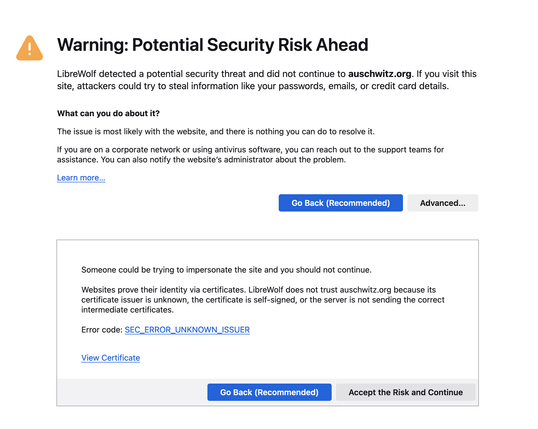Open the Learn more… link

(81, 178)
